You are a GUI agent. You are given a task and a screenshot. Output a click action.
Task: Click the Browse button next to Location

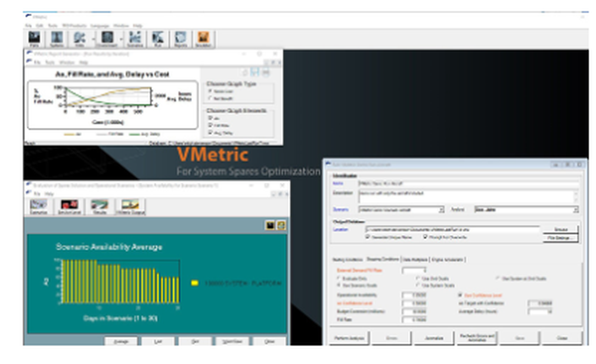(561, 229)
